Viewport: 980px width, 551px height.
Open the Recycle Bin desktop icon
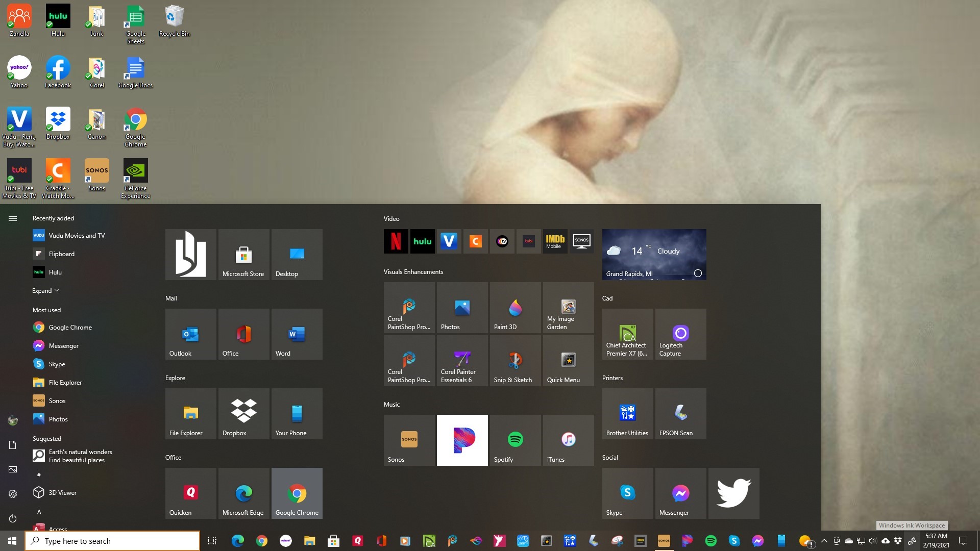[x=174, y=20]
